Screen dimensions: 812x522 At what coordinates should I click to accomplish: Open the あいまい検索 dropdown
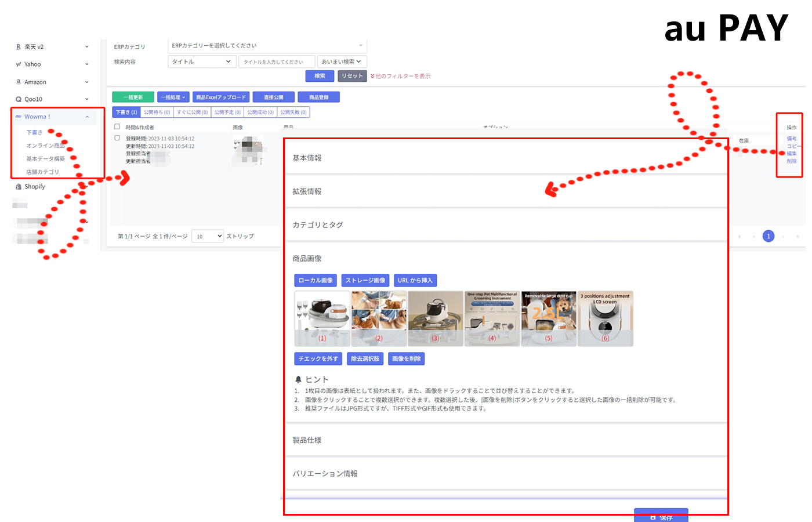[x=342, y=61]
